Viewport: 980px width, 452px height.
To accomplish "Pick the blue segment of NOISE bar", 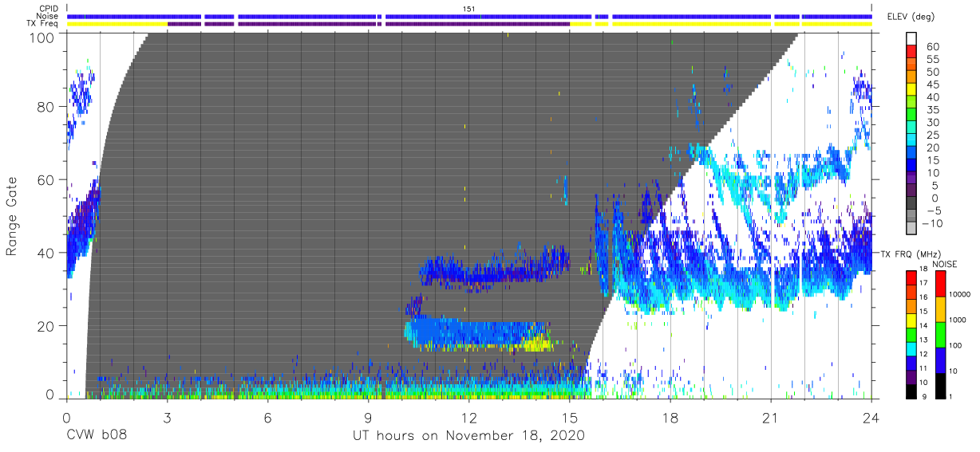I will 942,360.
